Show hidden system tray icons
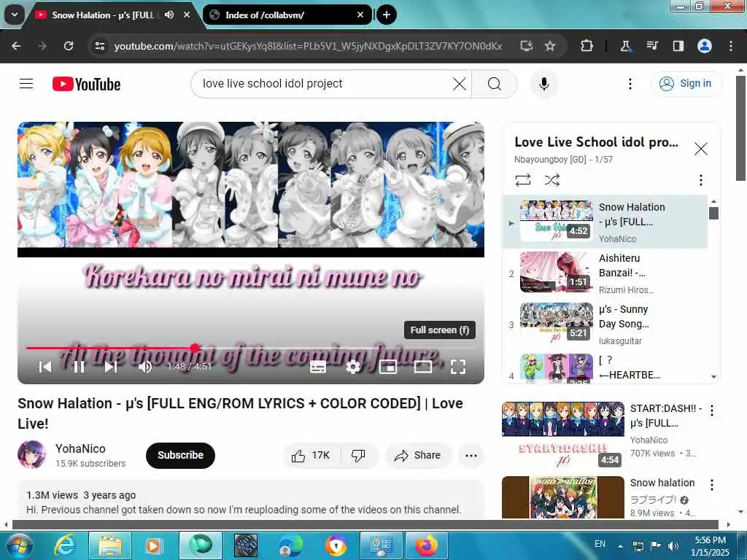This screenshot has height=560, width=747. pyautogui.click(x=620, y=545)
